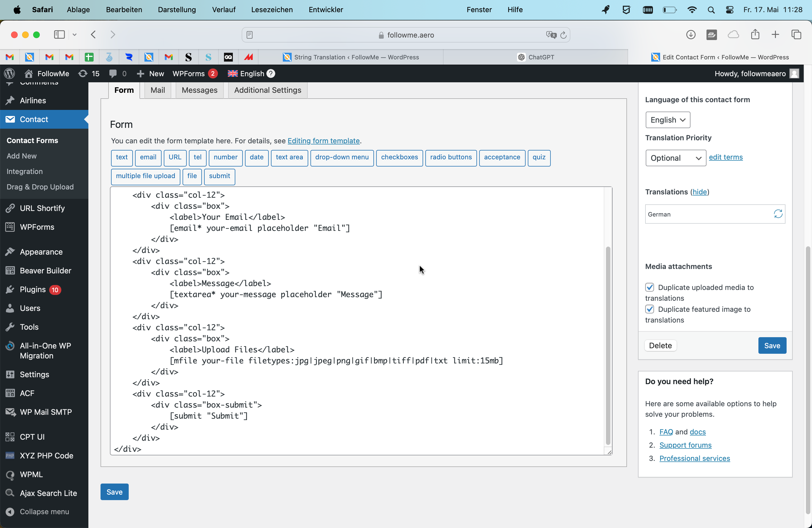Image resolution: width=812 pixels, height=528 pixels.
Task: Open Safari share icon
Action: [755, 35]
